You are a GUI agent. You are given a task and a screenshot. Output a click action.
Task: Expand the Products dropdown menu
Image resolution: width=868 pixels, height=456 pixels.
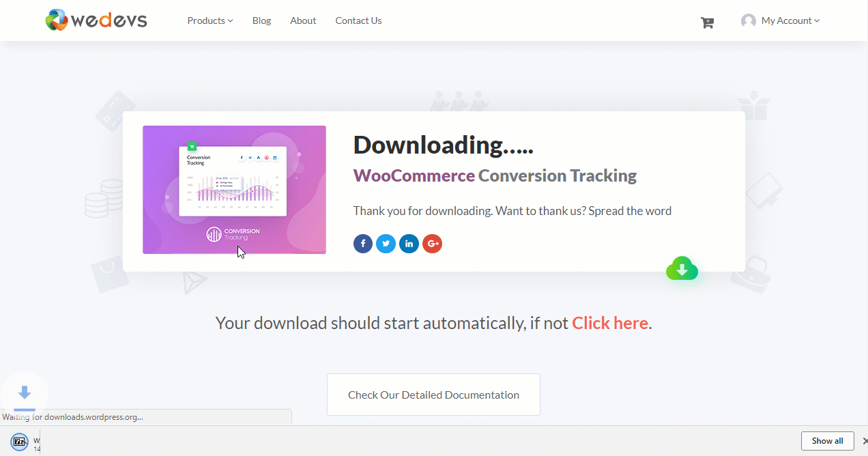[x=210, y=20]
